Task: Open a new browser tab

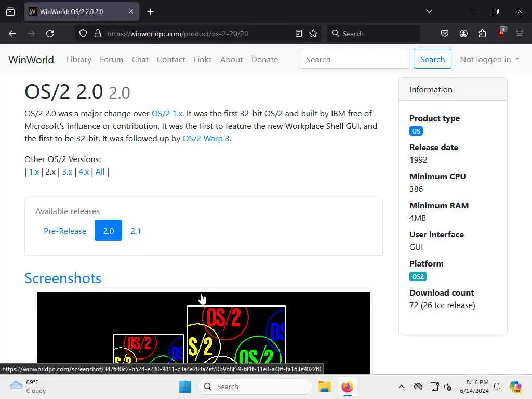Action: pos(150,12)
